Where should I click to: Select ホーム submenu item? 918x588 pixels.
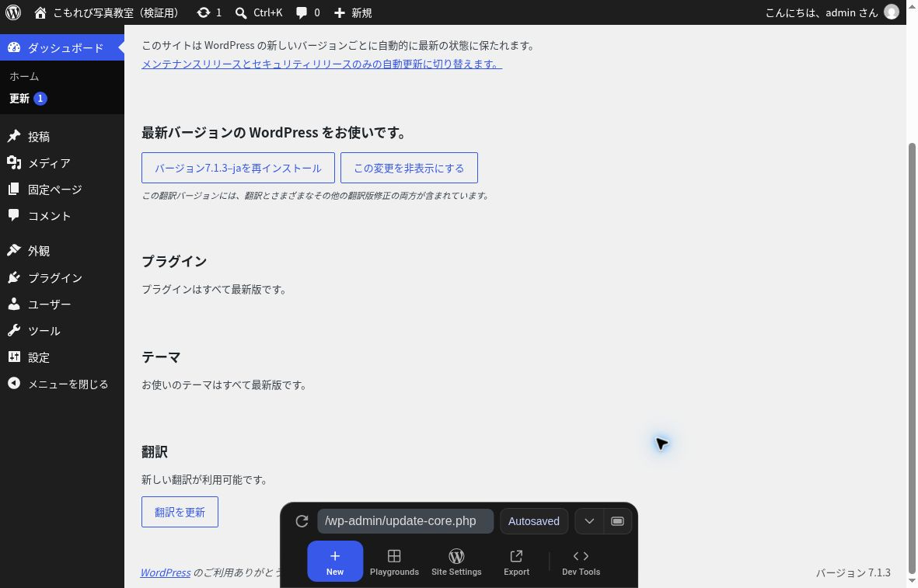[24, 76]
